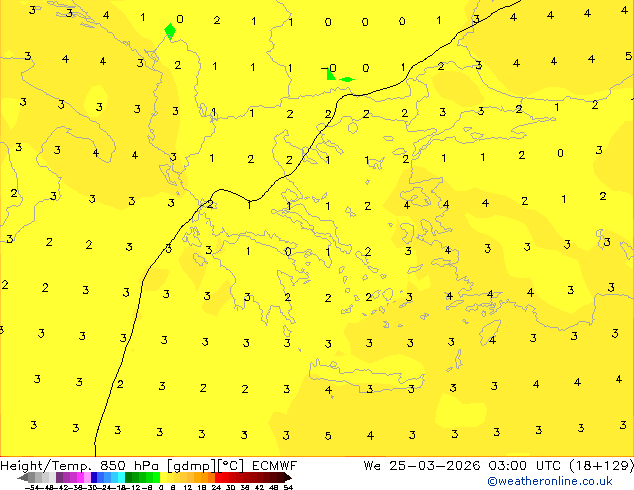Viewport: 634px width, 490px height.
Task: Click the green triangle marker near -0
Action: tap(331, 74)
